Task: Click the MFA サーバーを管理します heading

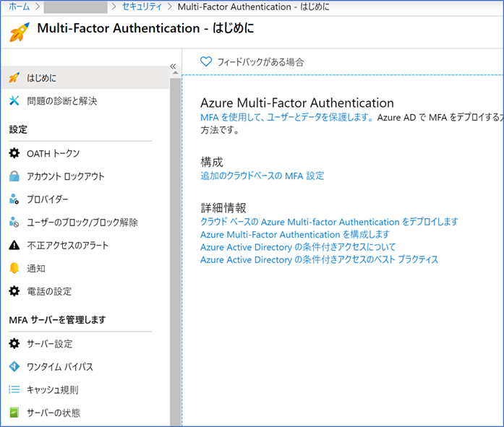Action: coord(57,320)
